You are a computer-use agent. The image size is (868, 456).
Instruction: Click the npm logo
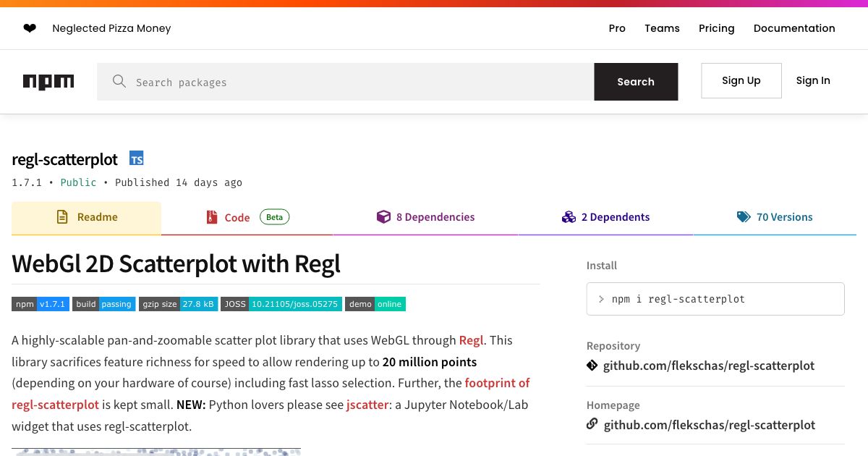click(48, 81)
